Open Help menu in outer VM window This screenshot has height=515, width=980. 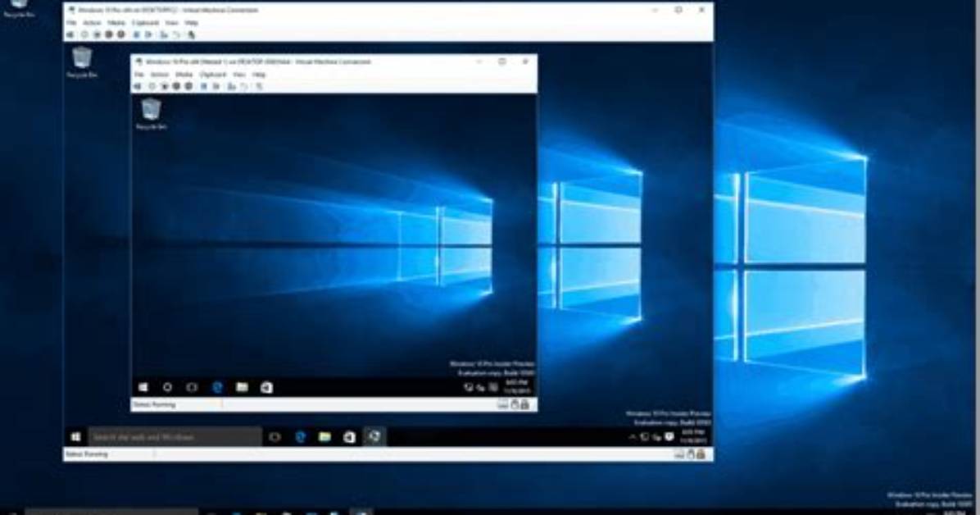click(191, 22)
